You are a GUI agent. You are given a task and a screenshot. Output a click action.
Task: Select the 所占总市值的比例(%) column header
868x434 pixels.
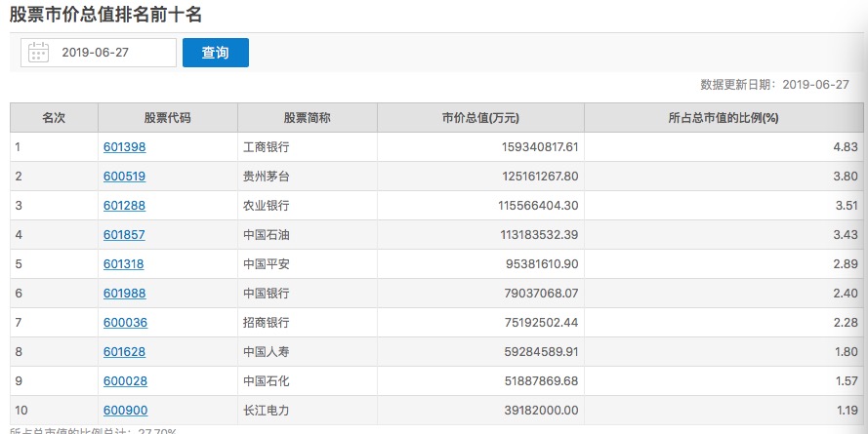(723, 118)
